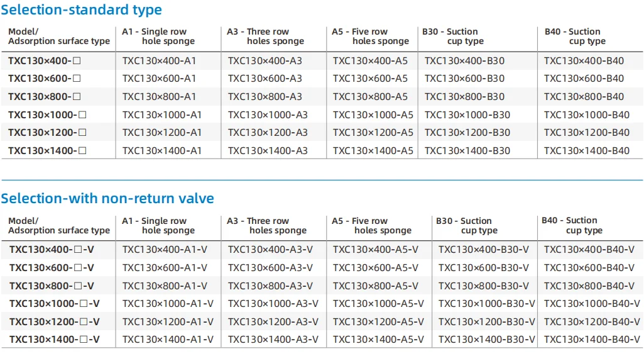Viewport: 644px width, 356px height.
Task: Click the TXC130×1000-A5-V cell
Action: [378, 304]
